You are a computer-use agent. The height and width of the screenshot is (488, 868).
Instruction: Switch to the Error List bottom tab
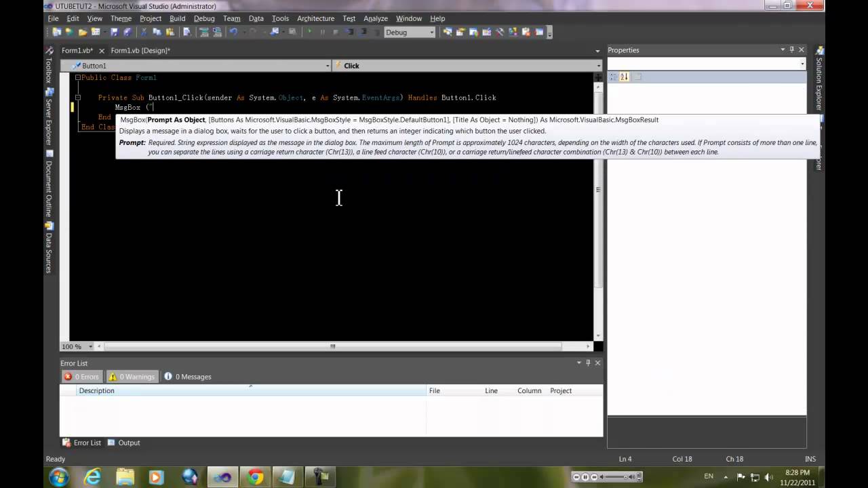click(x=81, y=443)
